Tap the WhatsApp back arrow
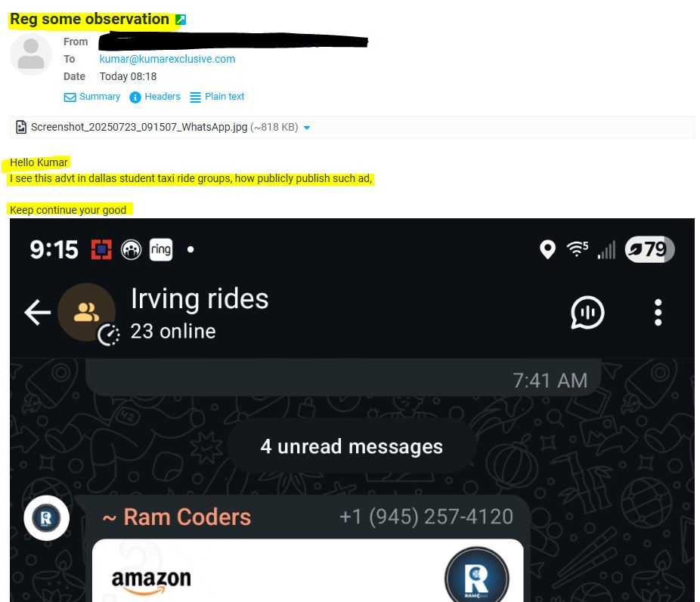Image resolution: width=700 pixels, height=602 pixels. tap(38, 312)
